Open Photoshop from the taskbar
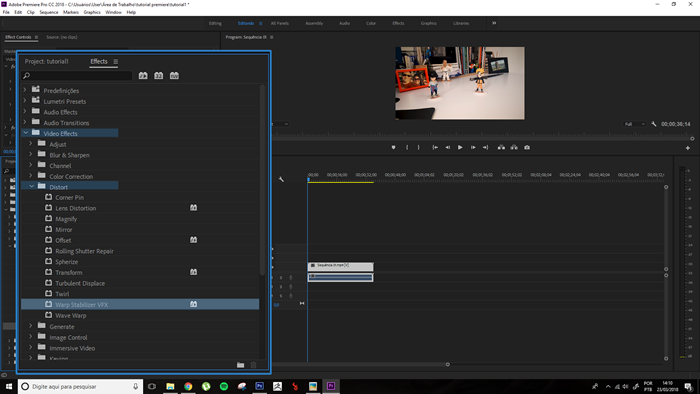This screenshot has height=394, width=700. (259, 386)
